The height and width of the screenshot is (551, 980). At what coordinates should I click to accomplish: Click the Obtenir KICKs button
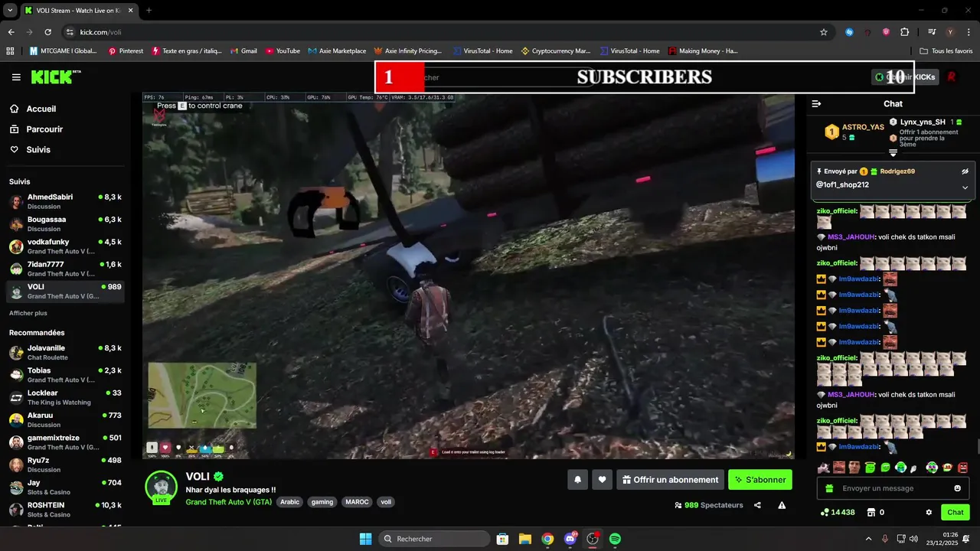(905, 77)
